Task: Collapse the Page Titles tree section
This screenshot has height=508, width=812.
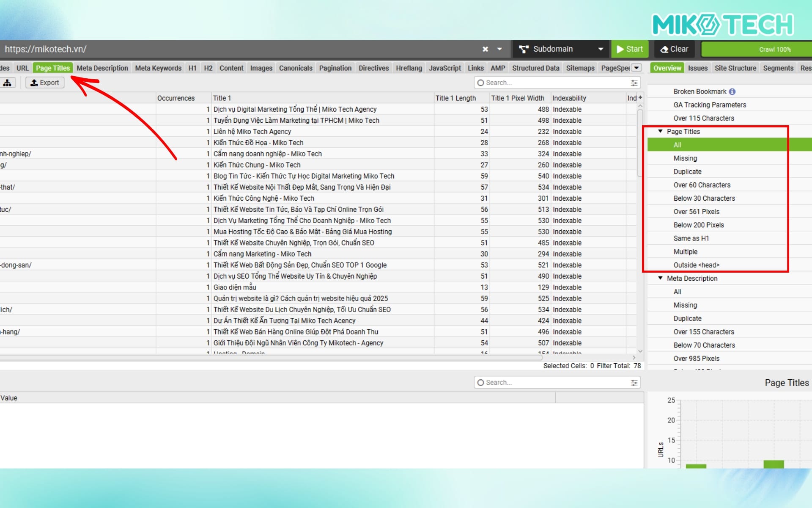Action: [x=660, y=132]
